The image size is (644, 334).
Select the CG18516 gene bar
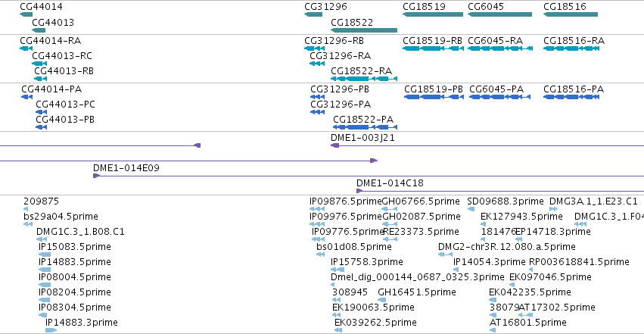pyautogui.click(x=571, y=14)
